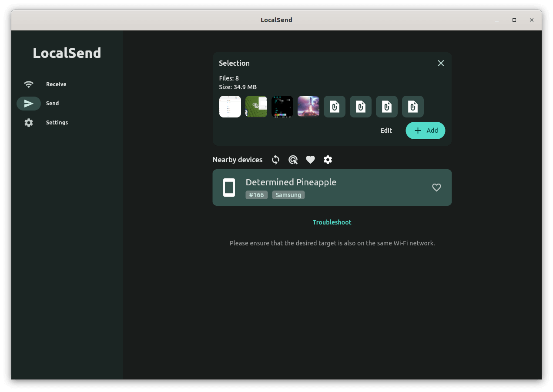Open the Settings page
553x392 pixels.
57,122
